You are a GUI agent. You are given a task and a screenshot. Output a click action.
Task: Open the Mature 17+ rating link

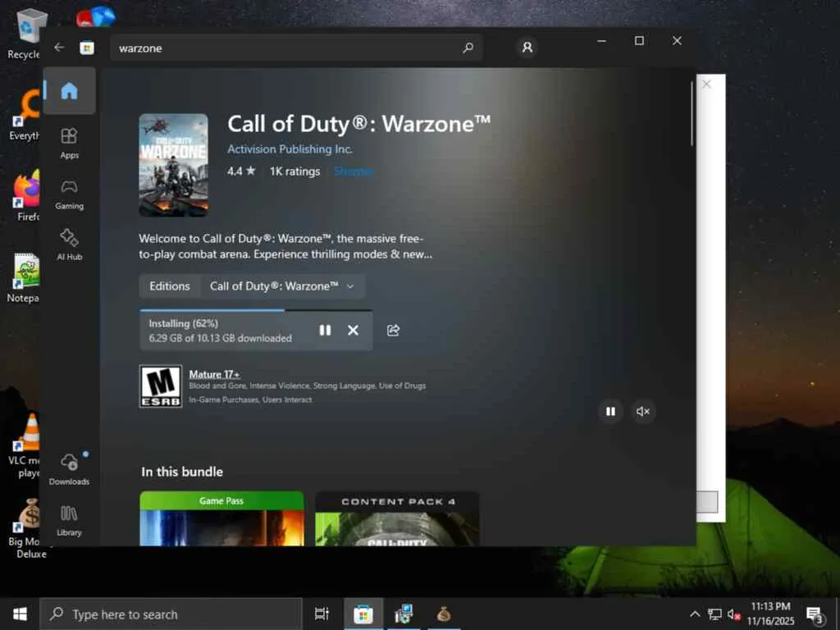pos(214,374)
